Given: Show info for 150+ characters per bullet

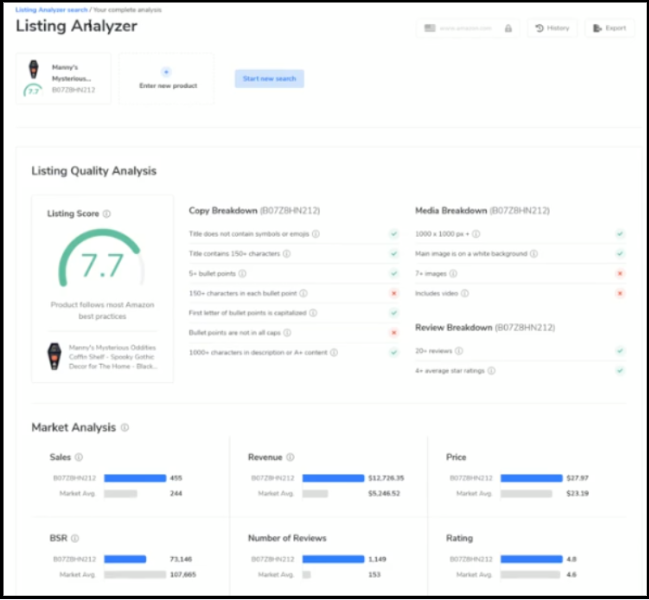Looking at the screenshot, I should point(303,293).
